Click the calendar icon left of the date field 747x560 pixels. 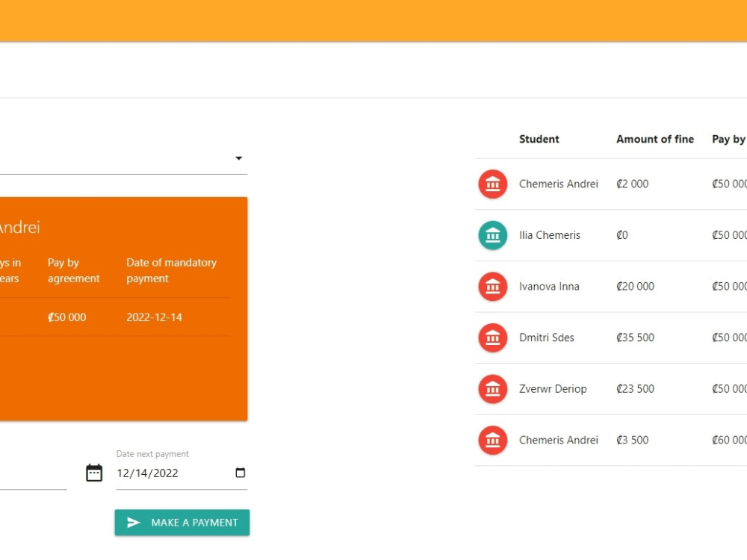pyautogui.click(x=93, y=472)
